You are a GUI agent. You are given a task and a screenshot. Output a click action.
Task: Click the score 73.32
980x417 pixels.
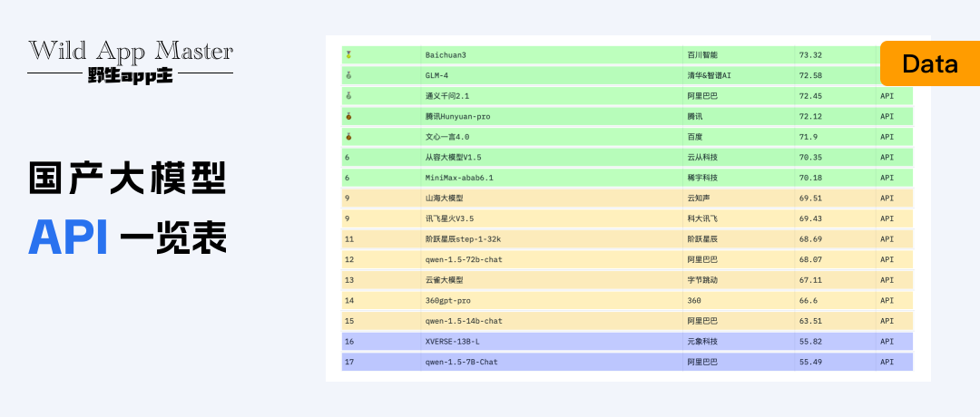click(810, 55)
